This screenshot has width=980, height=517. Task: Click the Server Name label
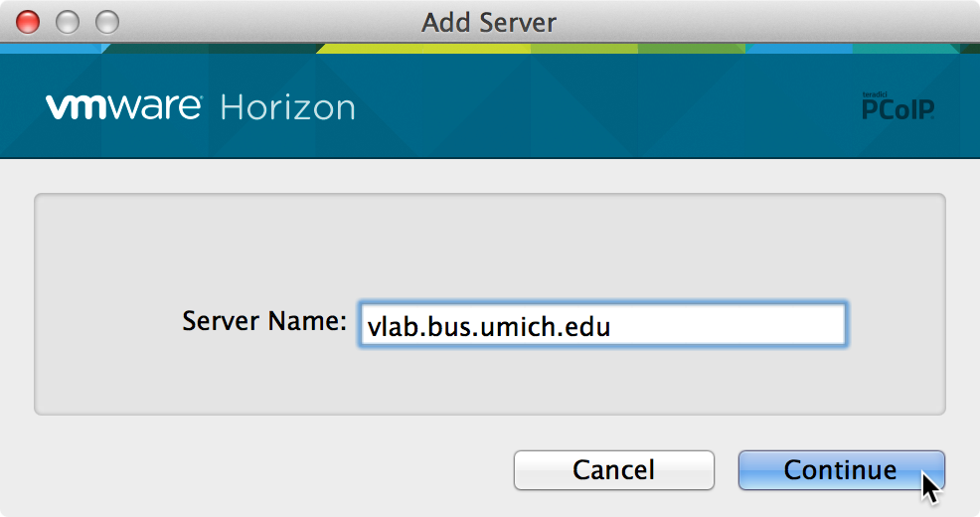tap(264, 322)
